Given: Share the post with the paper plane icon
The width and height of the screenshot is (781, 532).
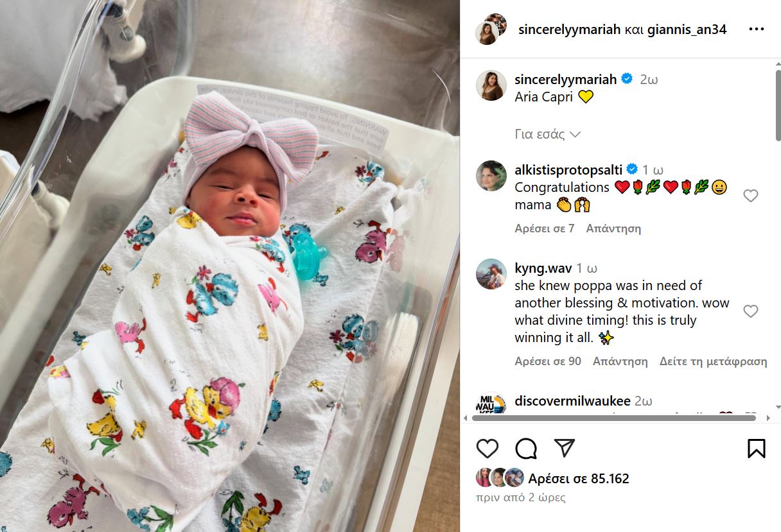Looking at the screenshot, I should pos(564,448).
